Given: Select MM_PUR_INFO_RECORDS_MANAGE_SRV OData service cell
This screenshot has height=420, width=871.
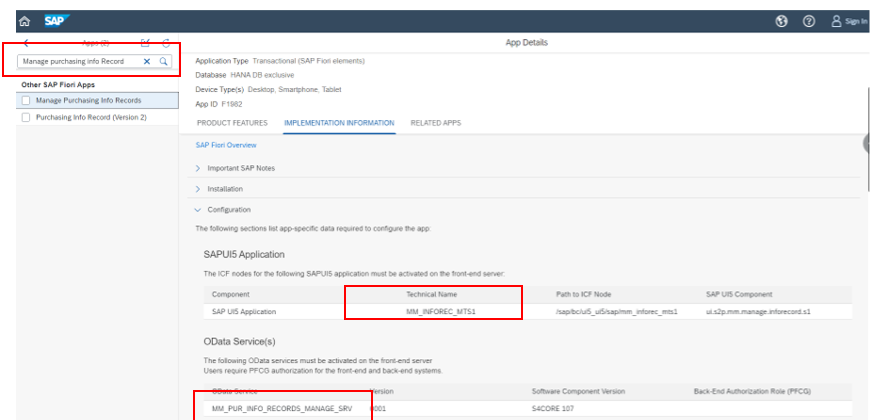Looking at the screenshot, I should point(282,408).
